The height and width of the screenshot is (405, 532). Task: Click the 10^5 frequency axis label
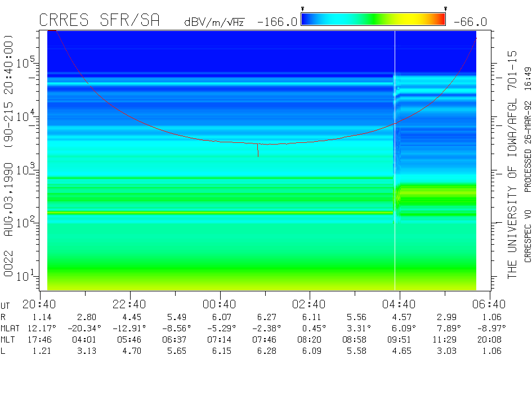[25, 61]
